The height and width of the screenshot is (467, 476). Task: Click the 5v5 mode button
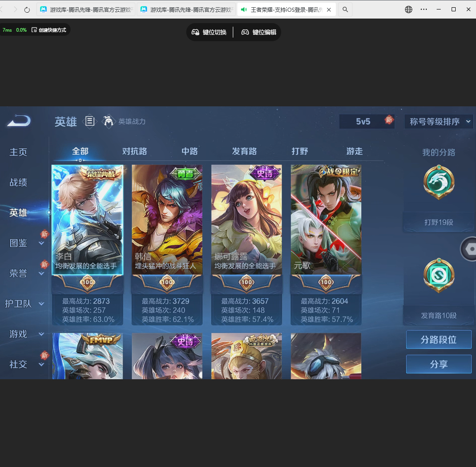tap(367, 122)
